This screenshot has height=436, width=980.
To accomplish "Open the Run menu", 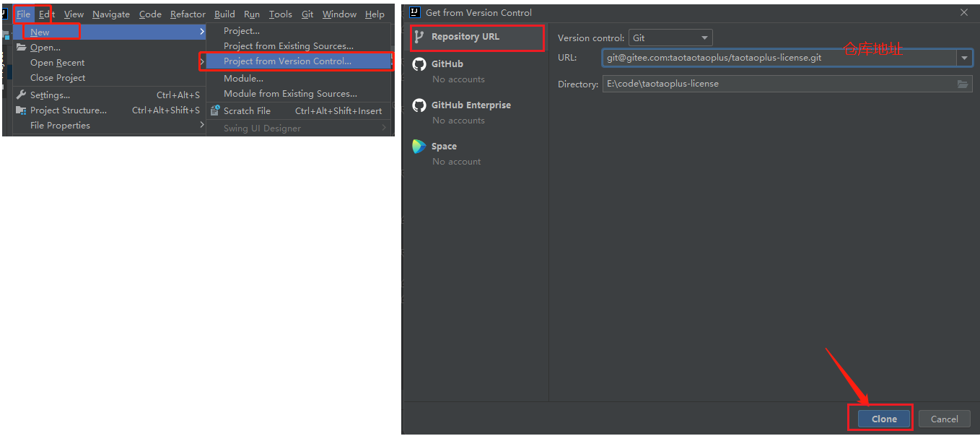I will tap(252, 14).
